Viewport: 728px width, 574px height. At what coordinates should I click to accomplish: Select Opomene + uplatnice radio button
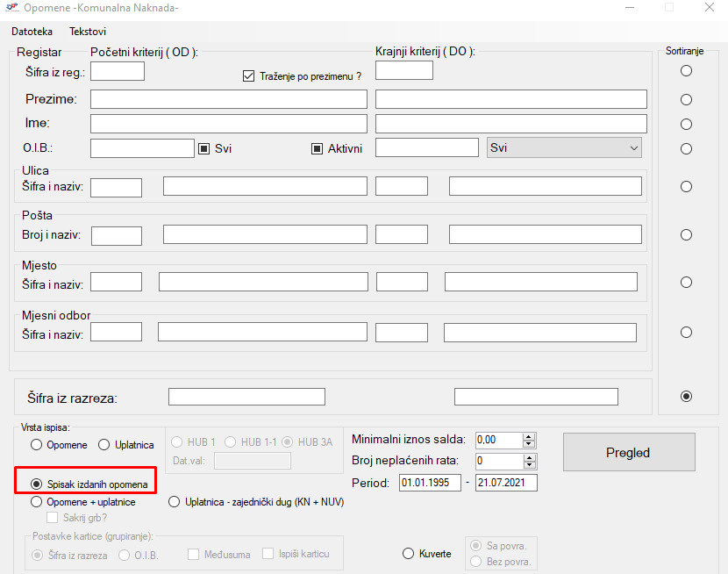[37, 502]
